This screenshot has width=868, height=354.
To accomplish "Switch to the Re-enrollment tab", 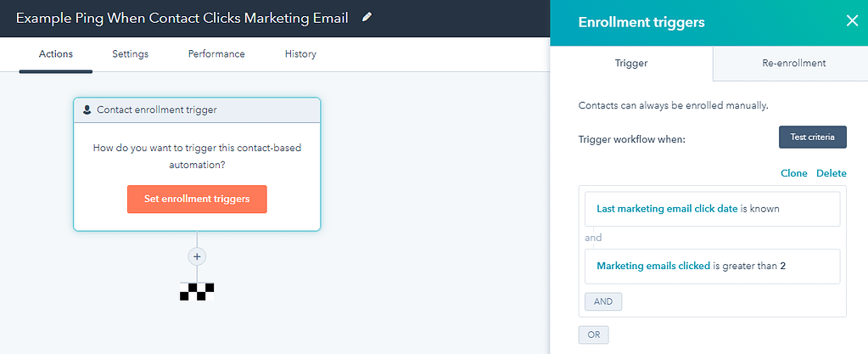I will click(x=790, y=63).
